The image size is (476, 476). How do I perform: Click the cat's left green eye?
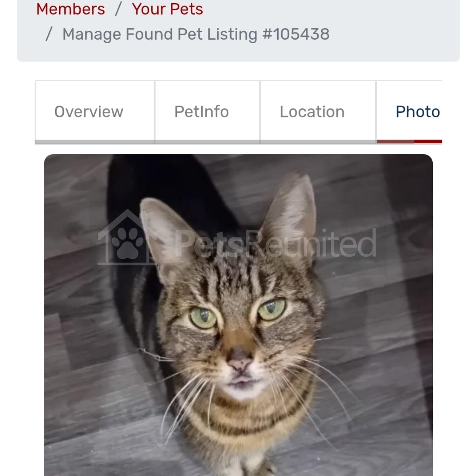tap(203, 318)
